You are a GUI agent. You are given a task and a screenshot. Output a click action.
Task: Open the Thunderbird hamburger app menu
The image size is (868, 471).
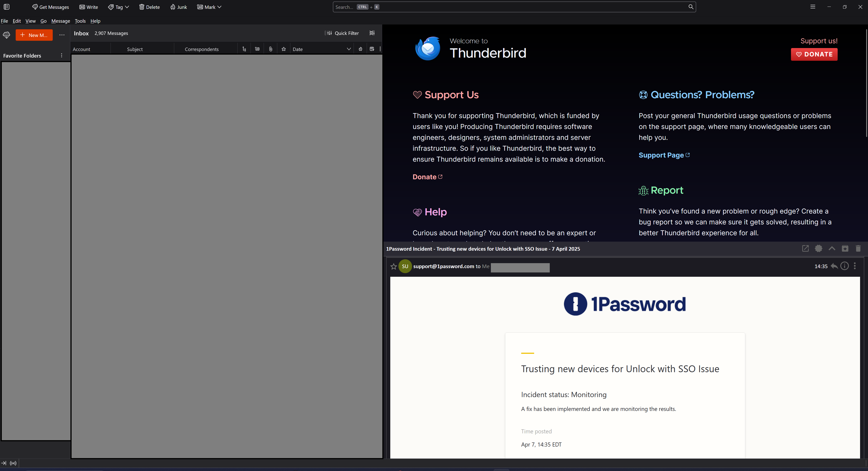tap(813, 7)
